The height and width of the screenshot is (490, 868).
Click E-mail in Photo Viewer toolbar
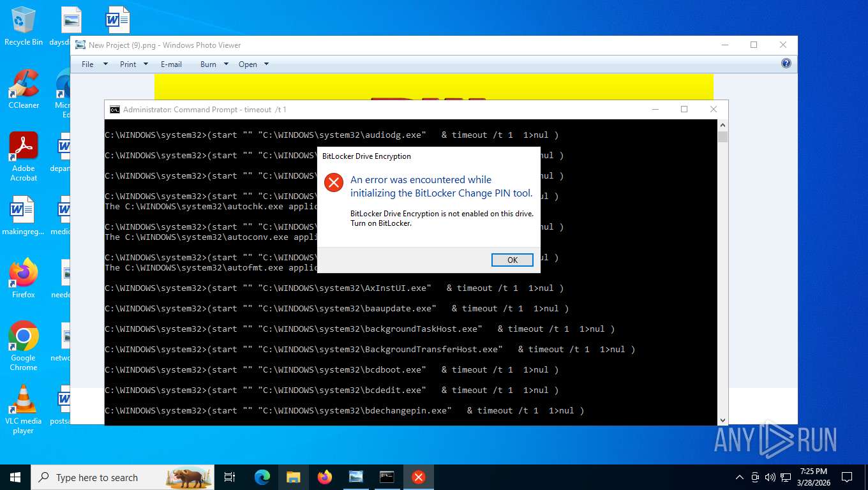tap(171, 64)
